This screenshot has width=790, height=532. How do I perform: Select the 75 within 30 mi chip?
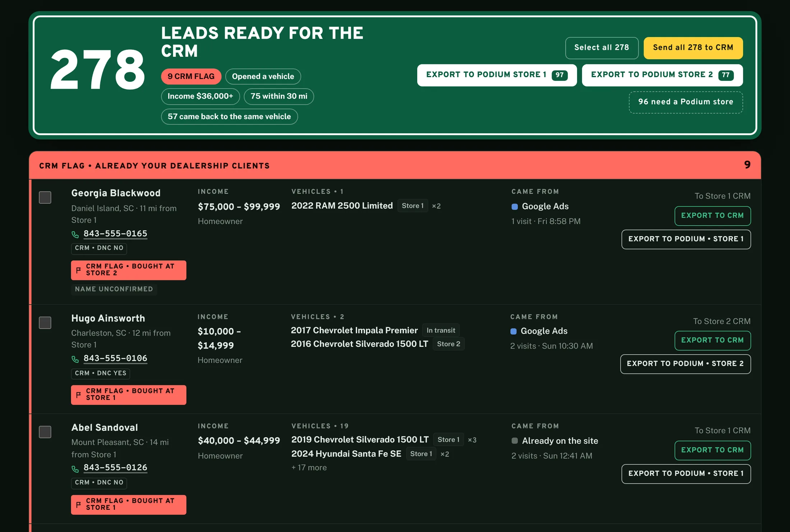click(279, 96)
